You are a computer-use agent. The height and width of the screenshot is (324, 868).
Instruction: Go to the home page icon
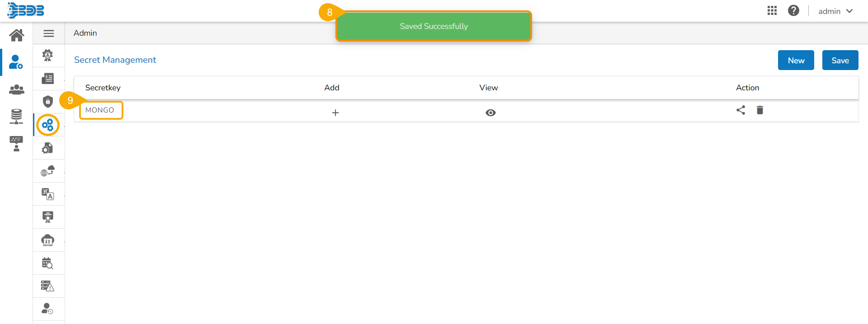point(17,35)
